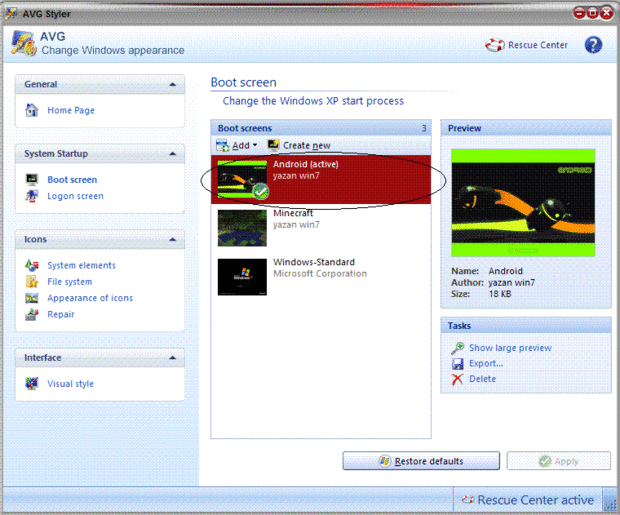Image resolution: width=620 pixels, height=515 pixels.
Task: Collapse the Icons panel
Action: click(x=172, y=239)
